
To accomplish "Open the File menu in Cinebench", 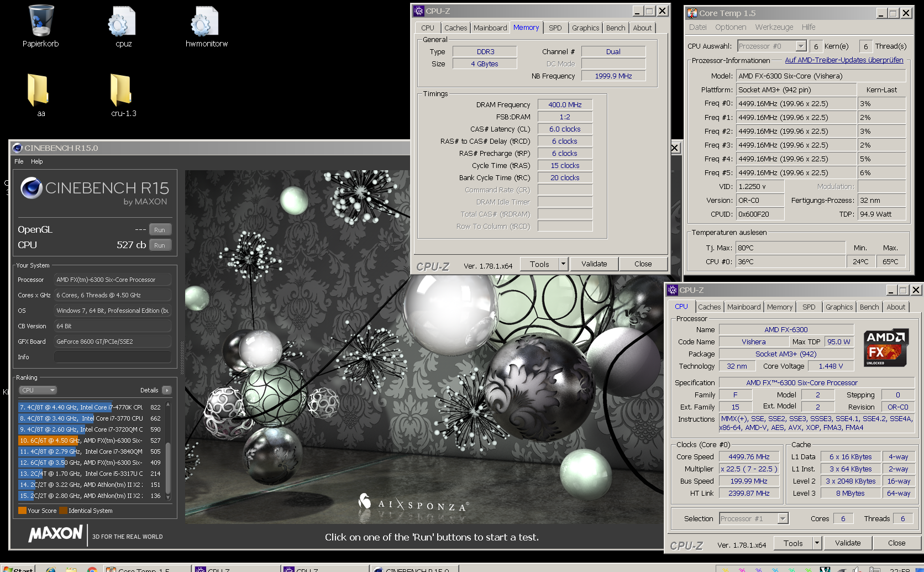I will click(19, 161).
